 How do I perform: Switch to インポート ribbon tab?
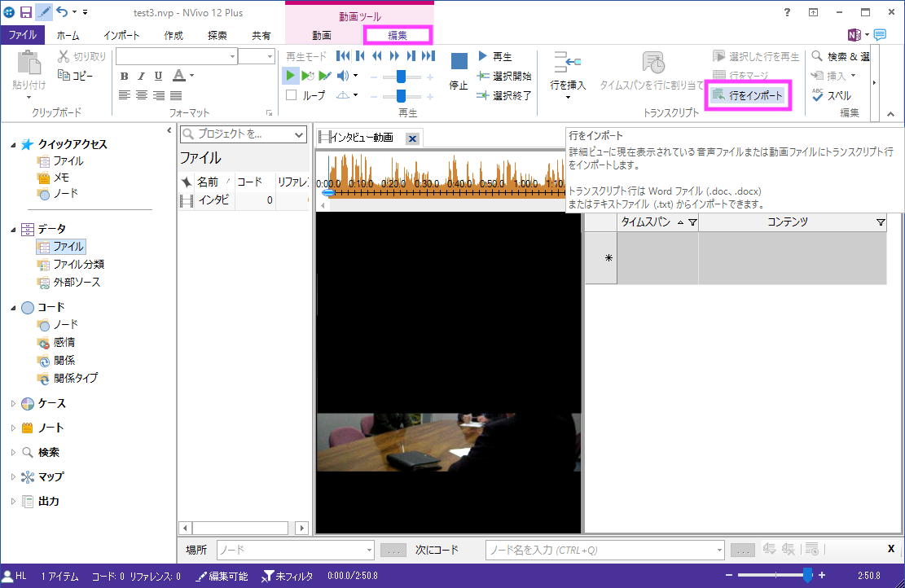121,35
